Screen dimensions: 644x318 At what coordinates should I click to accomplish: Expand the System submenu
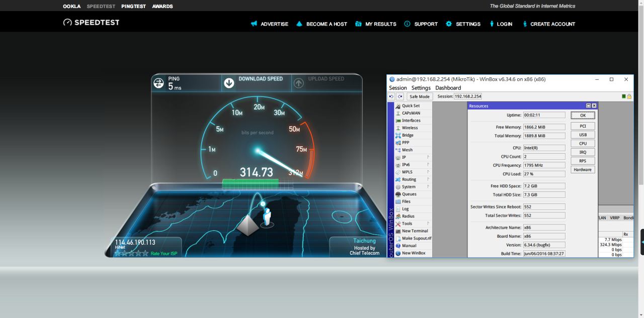point(428,187)
